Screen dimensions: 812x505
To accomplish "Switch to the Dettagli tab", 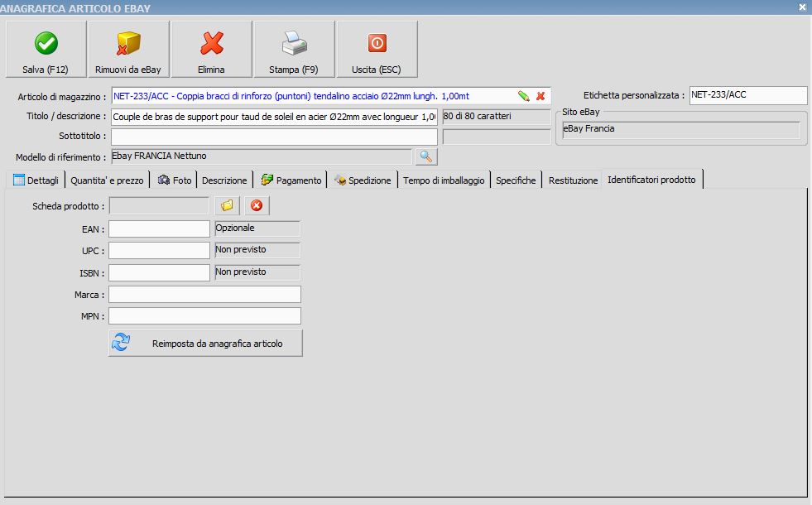I will click(36, 180).
